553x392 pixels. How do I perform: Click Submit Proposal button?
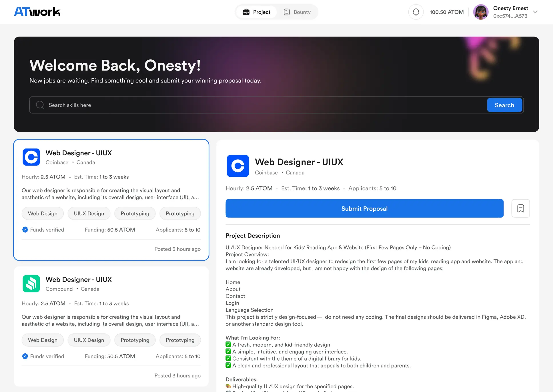coord(364,208)
